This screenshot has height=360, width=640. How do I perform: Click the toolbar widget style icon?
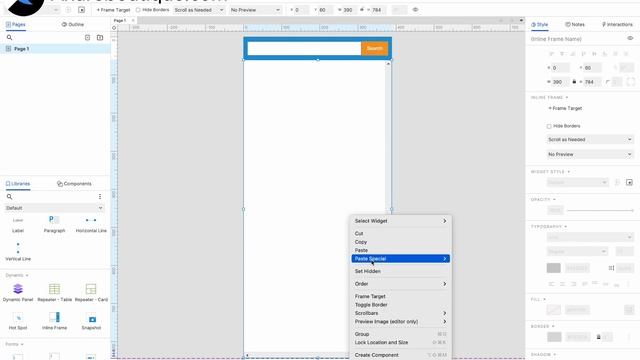(82, 10)
